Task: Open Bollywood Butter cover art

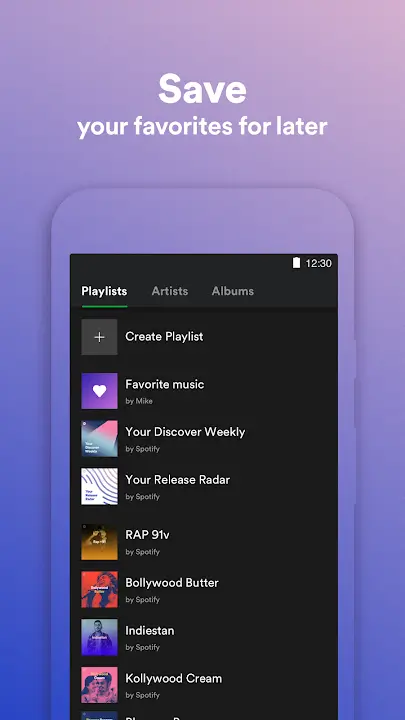Action: click(x=99, y=590)
